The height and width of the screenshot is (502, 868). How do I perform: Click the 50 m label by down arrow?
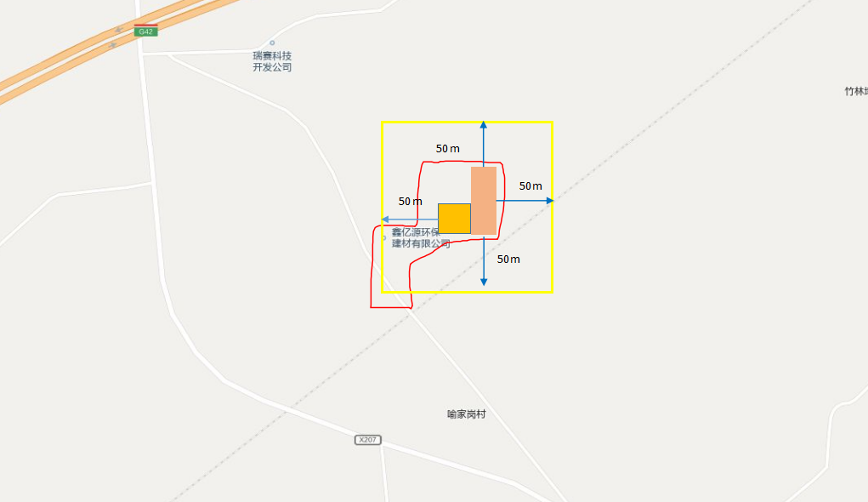click(x=508, y=260)
